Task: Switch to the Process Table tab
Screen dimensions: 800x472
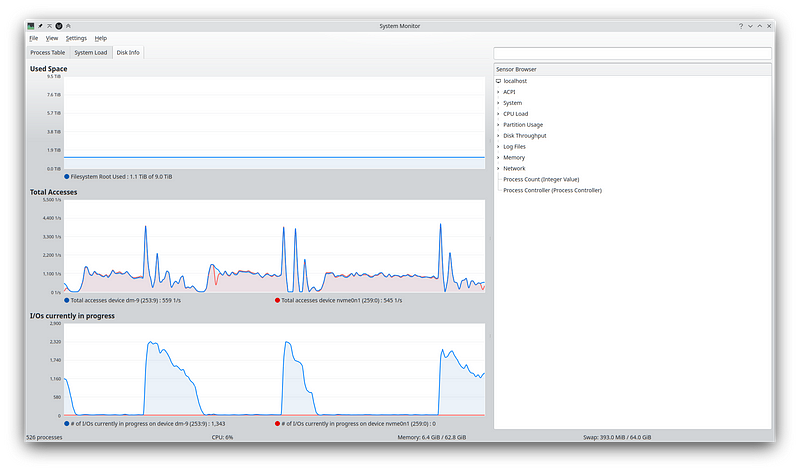Action: pos(47,53)
